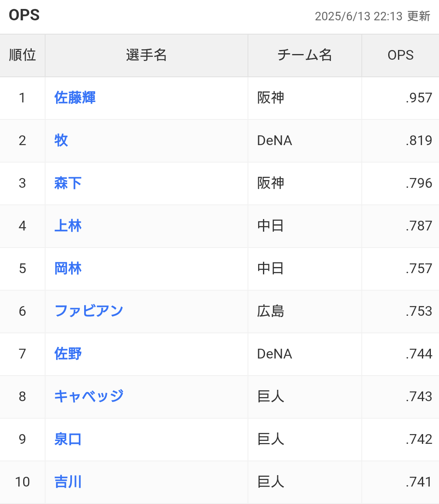Click the .957 OPS value cell
This screenshot has height=504, width=439.
coord(400,98)
